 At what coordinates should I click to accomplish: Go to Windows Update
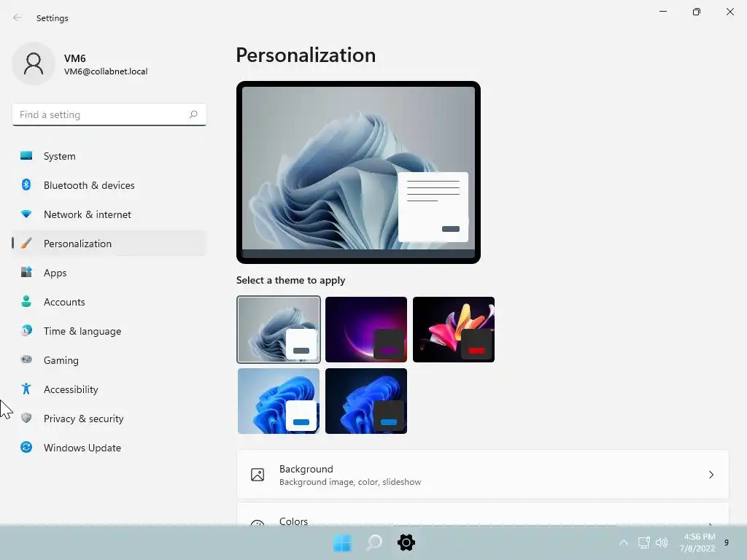coord(109,448)
